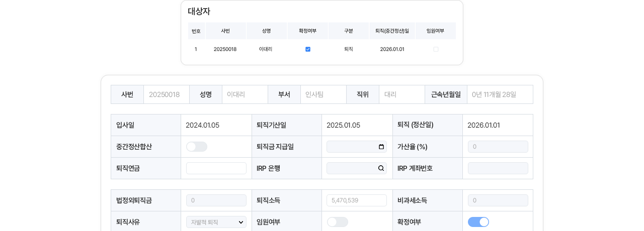
Task: Click the 성명 column header in 대상자 table
Action: (x=267, y=31)
